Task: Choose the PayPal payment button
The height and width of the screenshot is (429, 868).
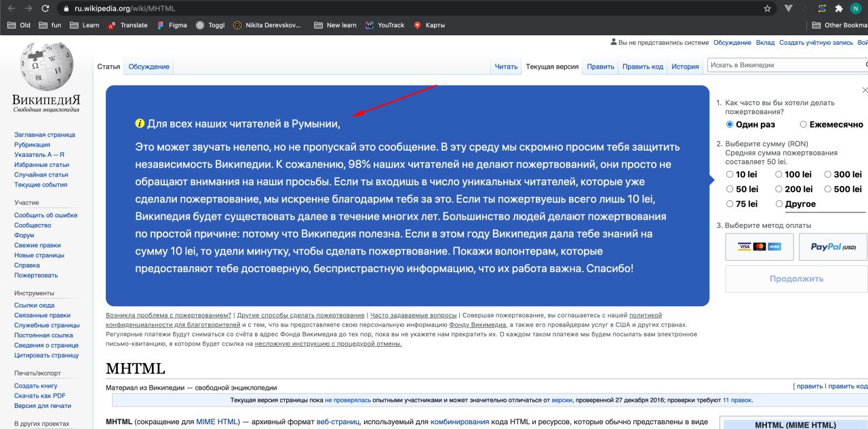Action: [x=833, y=246]
